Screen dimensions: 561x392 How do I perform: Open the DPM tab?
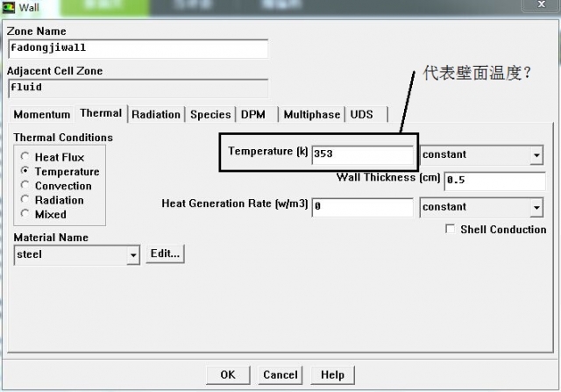[253, 115]
